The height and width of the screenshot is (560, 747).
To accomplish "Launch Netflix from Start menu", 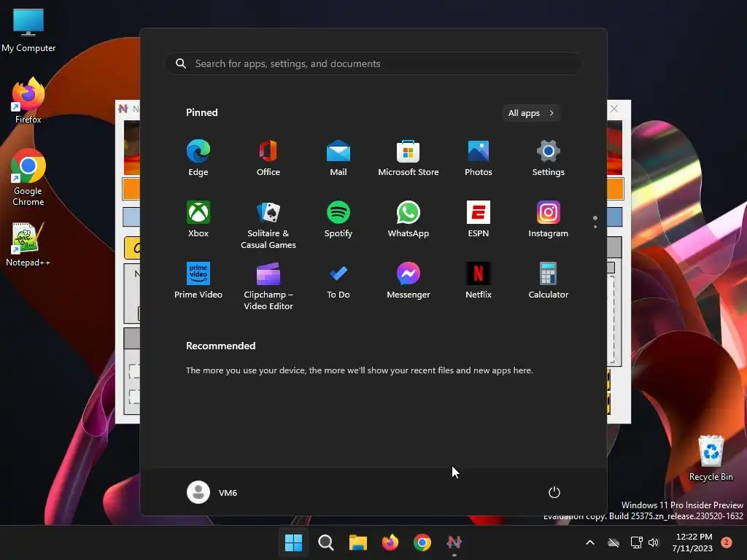I will pos(479,281).
